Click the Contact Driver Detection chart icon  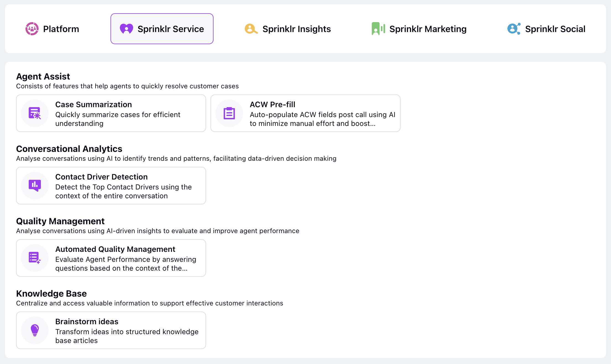pyautogui.click(x=35, y=186)
